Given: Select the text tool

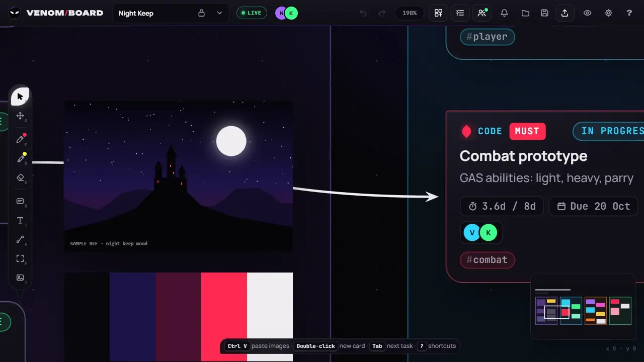Looking at the screenshot, I should click(x=20, y=220).
